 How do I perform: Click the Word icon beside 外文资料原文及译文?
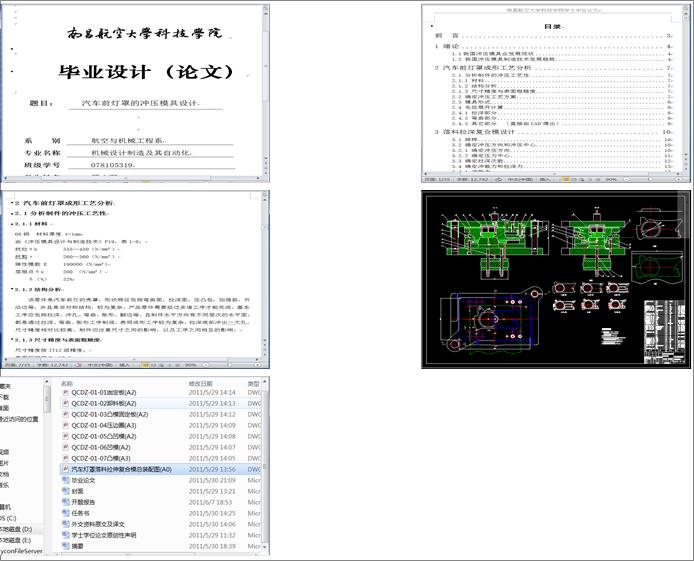[66, 524]
